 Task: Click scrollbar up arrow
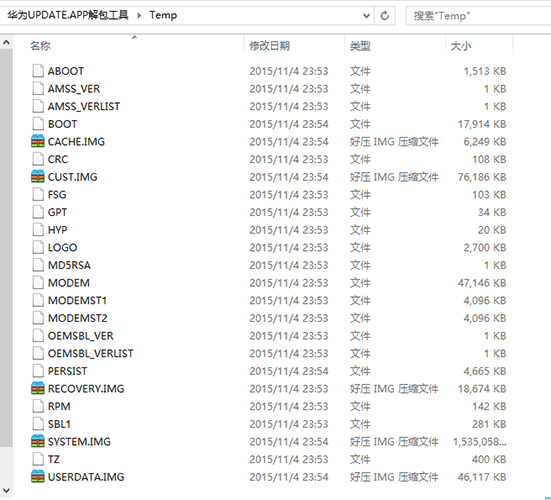pyautogui.click(x=6, y=43)
